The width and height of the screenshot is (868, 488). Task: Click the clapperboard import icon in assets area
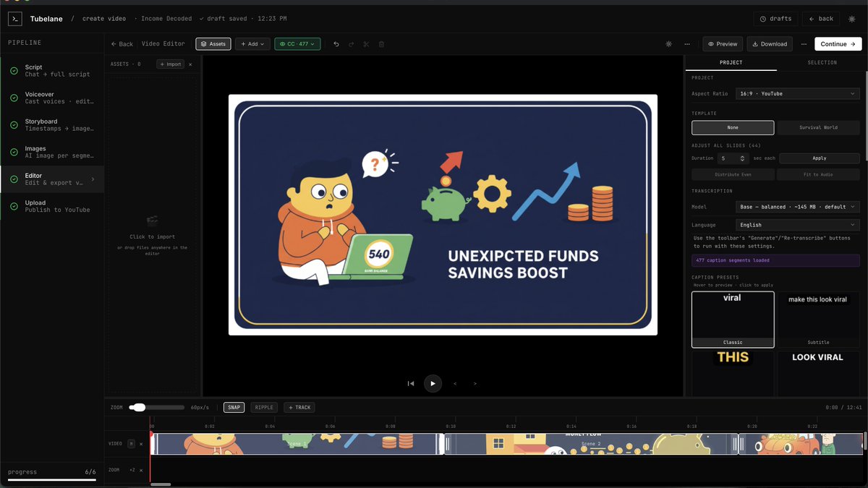[152, 221]
